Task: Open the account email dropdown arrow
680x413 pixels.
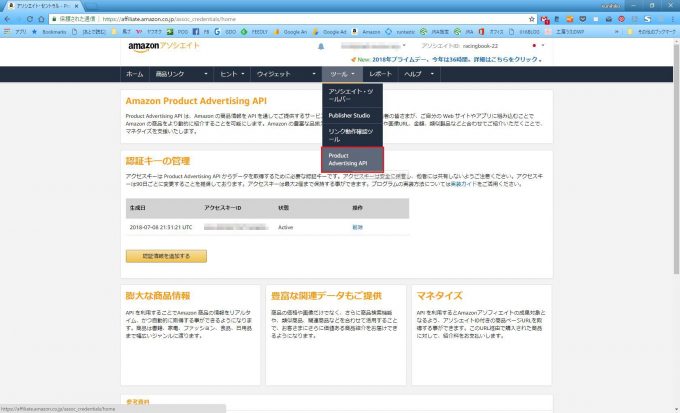Action: click(x=404, y=46)
